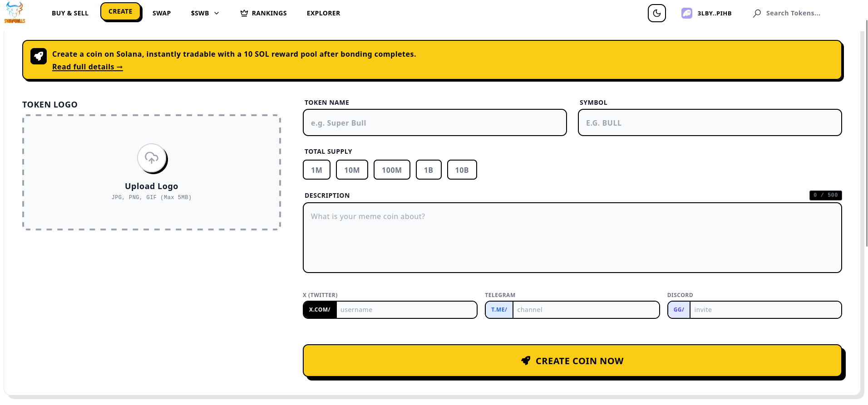The width and height of the screenshot is (868, 405).
Task: Click the Symbol input field
Action: [710, 122]
